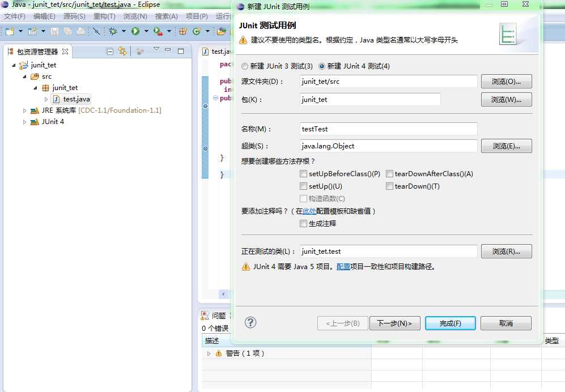Close the Package Explorer tab
This screenshot has height=392, width=565.
pos(65,52)
